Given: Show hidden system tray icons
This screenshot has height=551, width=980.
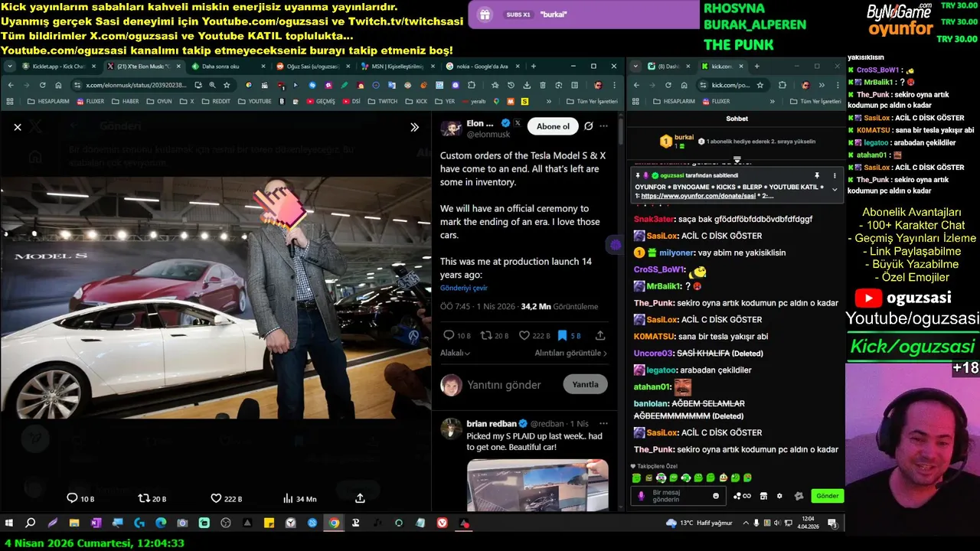Looking at the screenshot, I should [746, 523].
